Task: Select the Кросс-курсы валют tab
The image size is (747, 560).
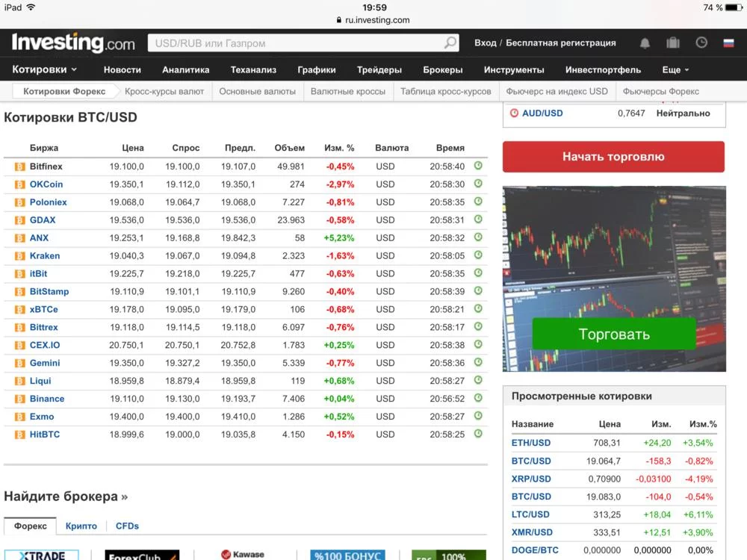Action: coord(164,91)
